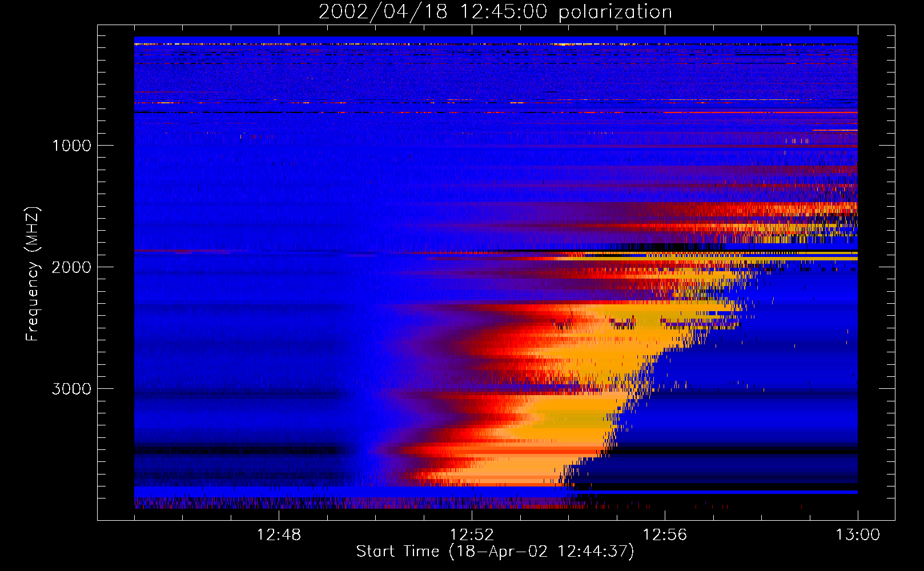Click the 'Start Time (18-Apr-02 12:44:37)' label
This screenshot has width=924, height=571.
click(x=495, y=552)
